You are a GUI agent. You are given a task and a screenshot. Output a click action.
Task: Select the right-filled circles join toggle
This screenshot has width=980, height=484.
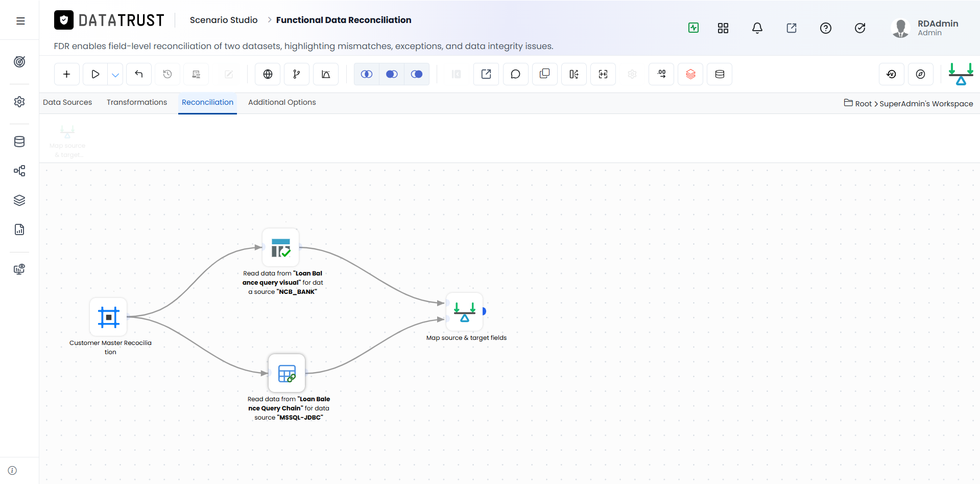pyautogui.click(x=417, y=74)
